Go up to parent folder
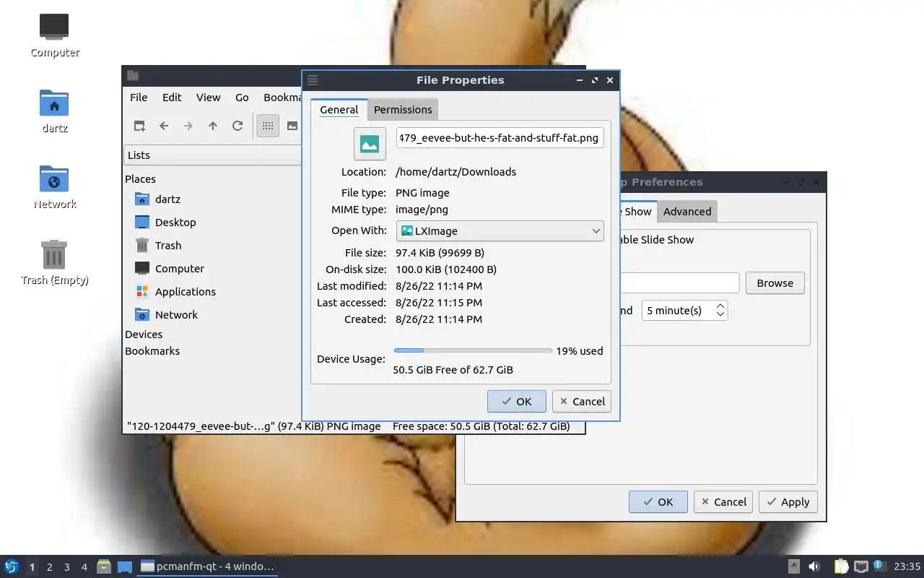The image size is (924, 578). point(213,126)
